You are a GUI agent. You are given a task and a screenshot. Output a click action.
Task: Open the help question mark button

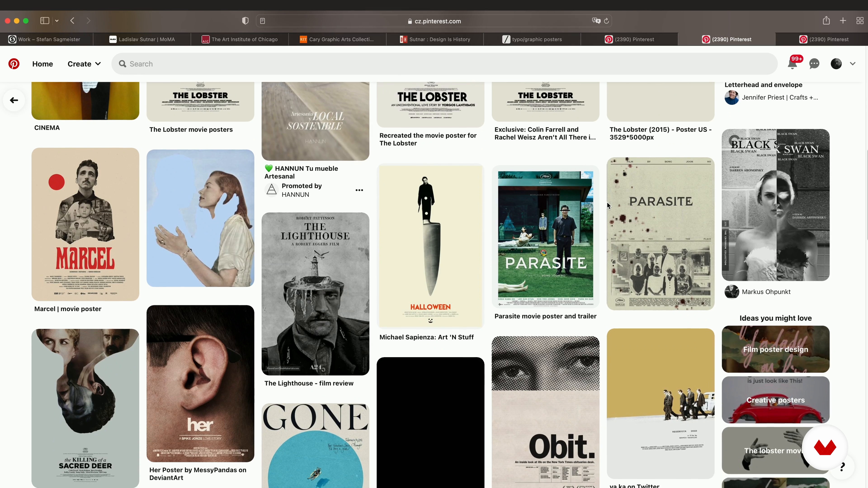[x=842, y=467]
